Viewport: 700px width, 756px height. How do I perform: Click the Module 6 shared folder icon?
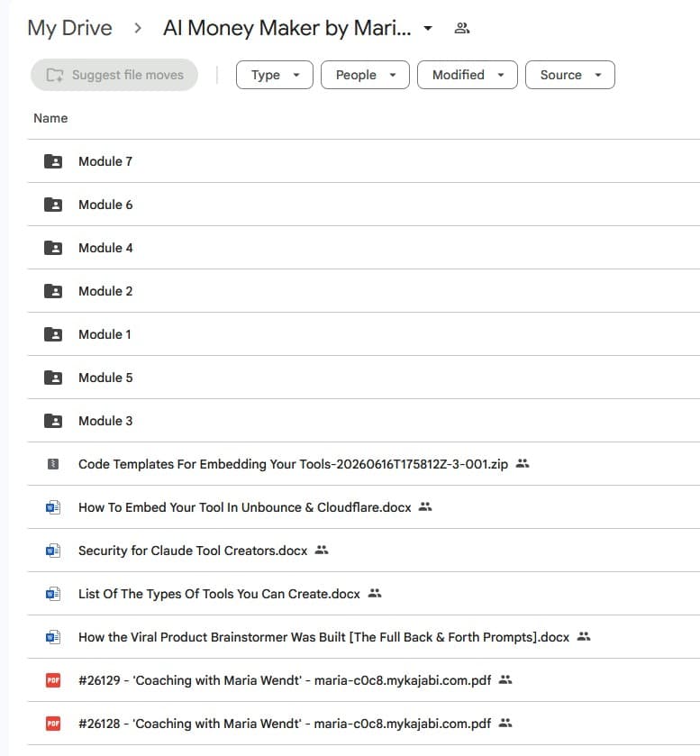pyautogui.click(x=53, y=205)
